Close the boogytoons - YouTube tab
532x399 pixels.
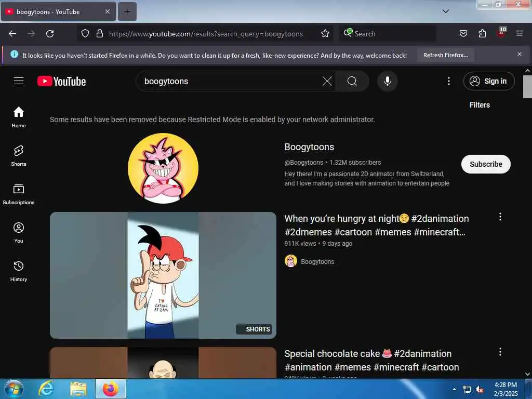click(108, 11)
